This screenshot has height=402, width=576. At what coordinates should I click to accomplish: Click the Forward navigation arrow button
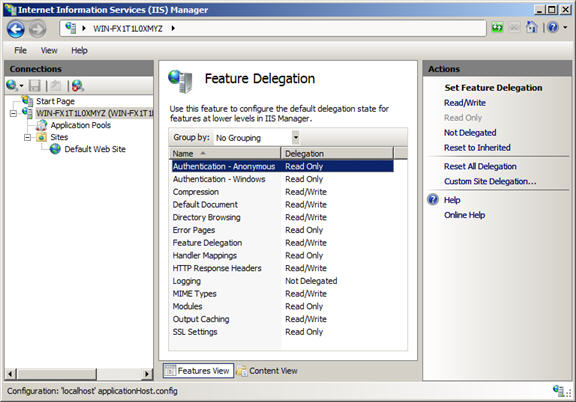pos(37,29)
